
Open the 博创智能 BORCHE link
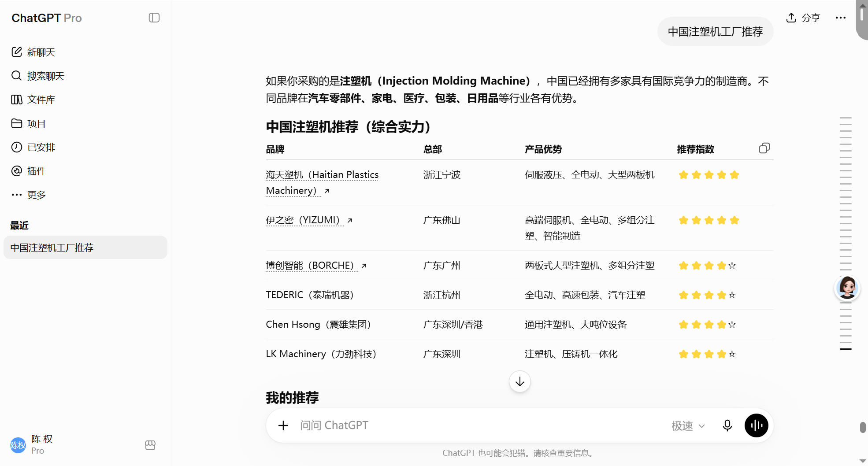pos(316,265)
